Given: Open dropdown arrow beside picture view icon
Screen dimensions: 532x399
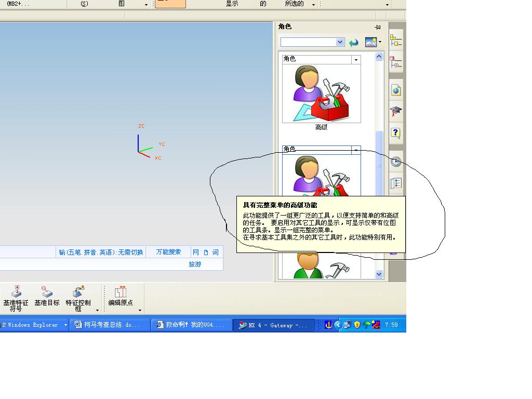Looking at the screenshot, I should click(380, 42).
